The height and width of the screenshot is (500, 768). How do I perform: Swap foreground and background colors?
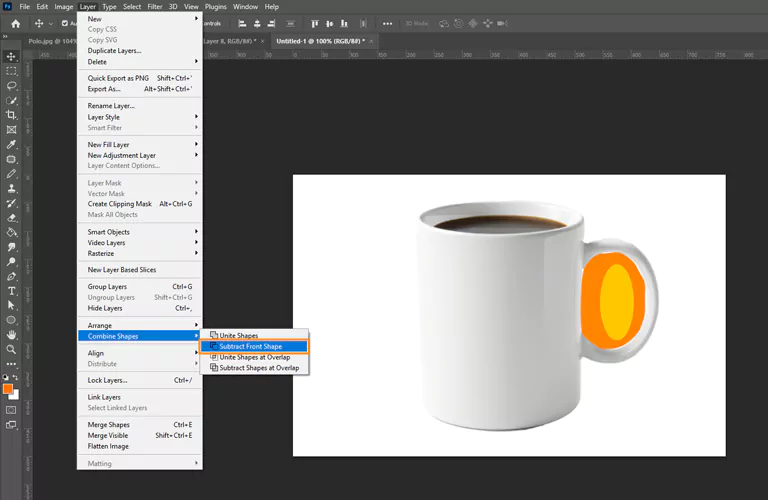[x=15, y=377]
